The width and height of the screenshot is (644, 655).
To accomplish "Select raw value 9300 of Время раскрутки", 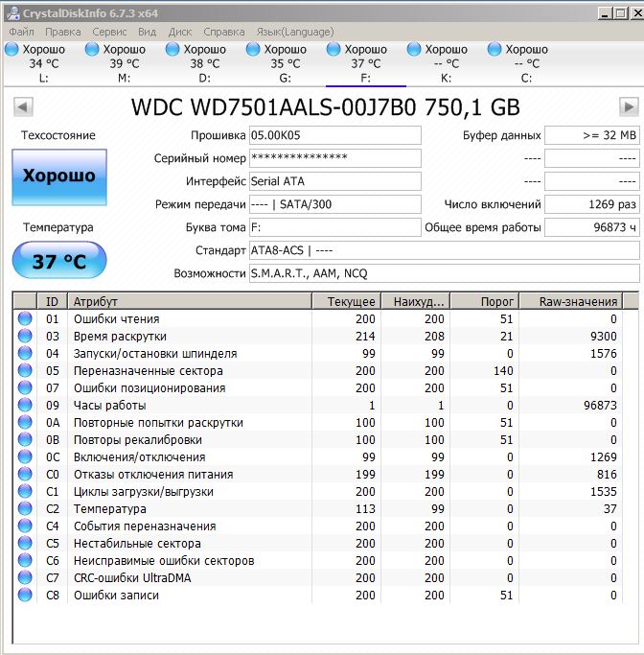I will click(x=603, y=336).
